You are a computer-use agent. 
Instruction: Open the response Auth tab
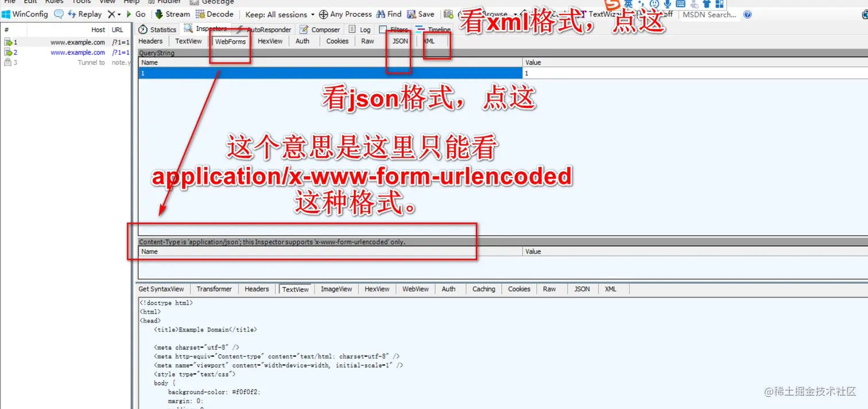tap(449, 289)
